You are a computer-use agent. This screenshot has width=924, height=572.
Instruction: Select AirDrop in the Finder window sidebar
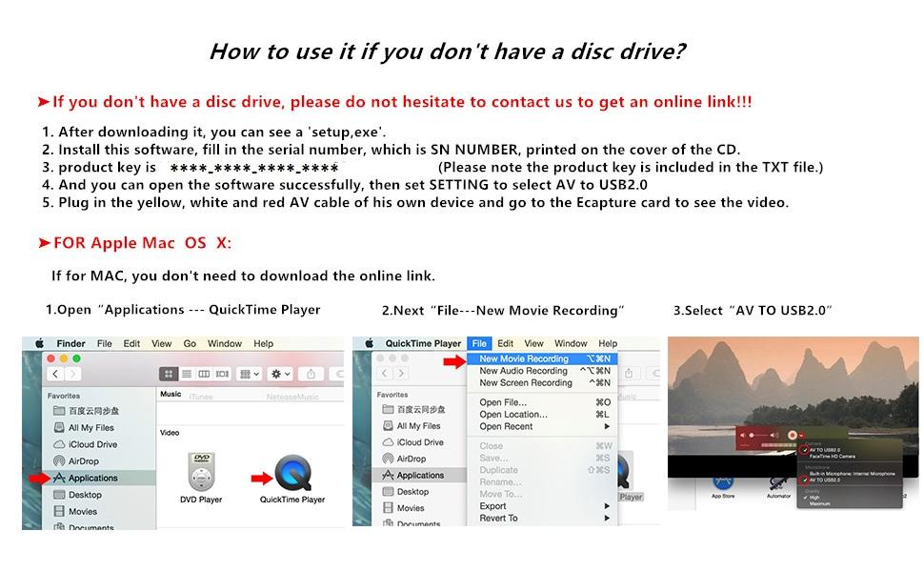(x=83, y=461)
